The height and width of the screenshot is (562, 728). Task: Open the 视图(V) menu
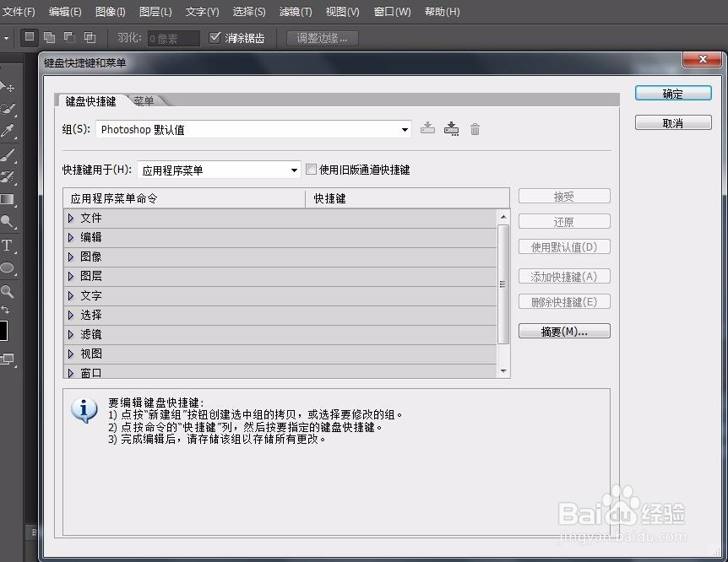pos(342,12)
